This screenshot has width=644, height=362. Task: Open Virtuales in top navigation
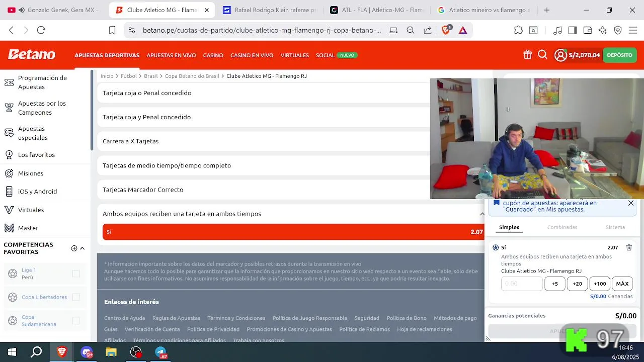pos(294,55)
